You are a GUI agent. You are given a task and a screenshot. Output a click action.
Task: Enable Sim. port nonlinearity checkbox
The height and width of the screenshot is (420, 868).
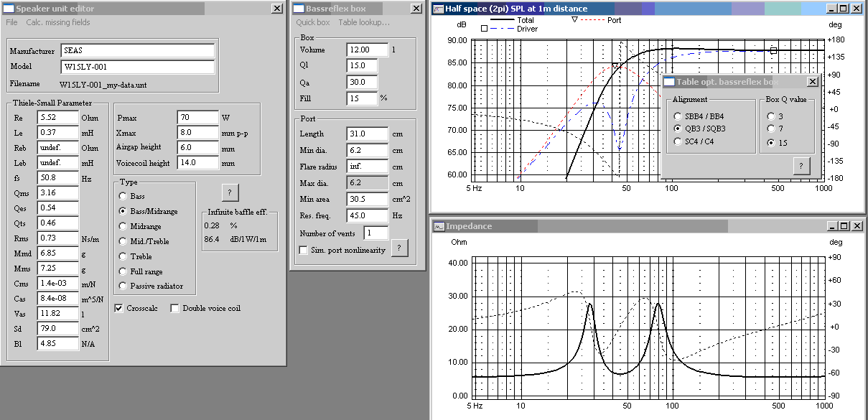(x=303, y=250)
